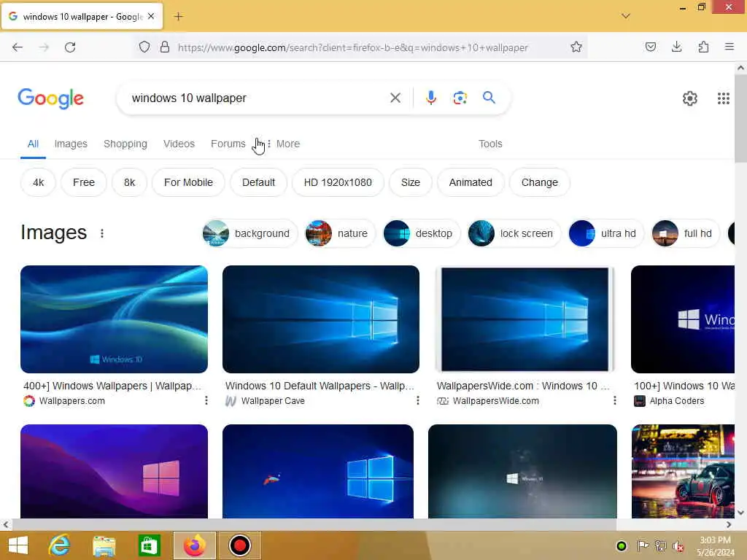Reload the current page
Screen dimensions: 747x560
[70, 47]
